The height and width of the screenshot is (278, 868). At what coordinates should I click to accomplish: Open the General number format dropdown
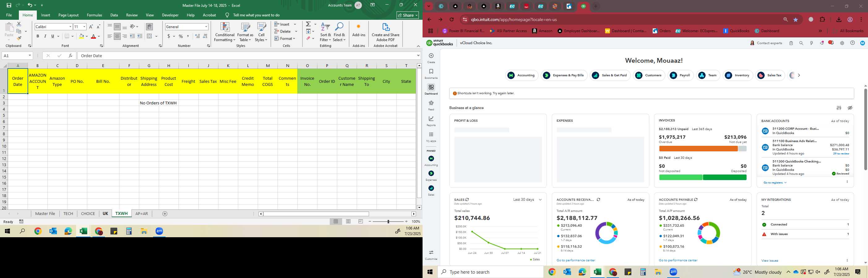click(x=206, y=27)
